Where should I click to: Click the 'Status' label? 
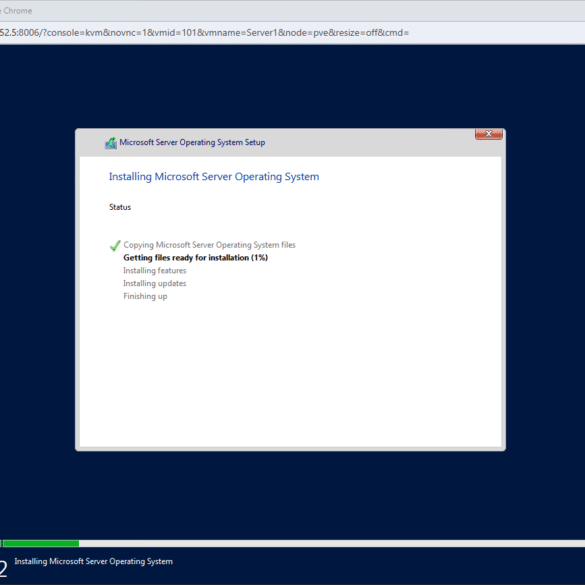click(120, 207)
